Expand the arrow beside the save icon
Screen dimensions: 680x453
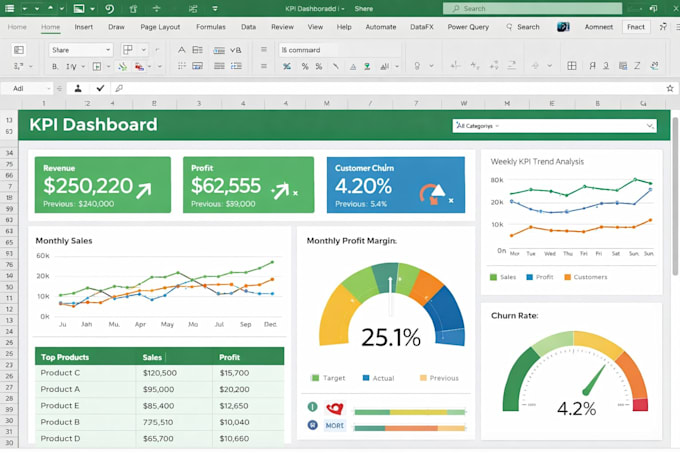click(92, 9)
